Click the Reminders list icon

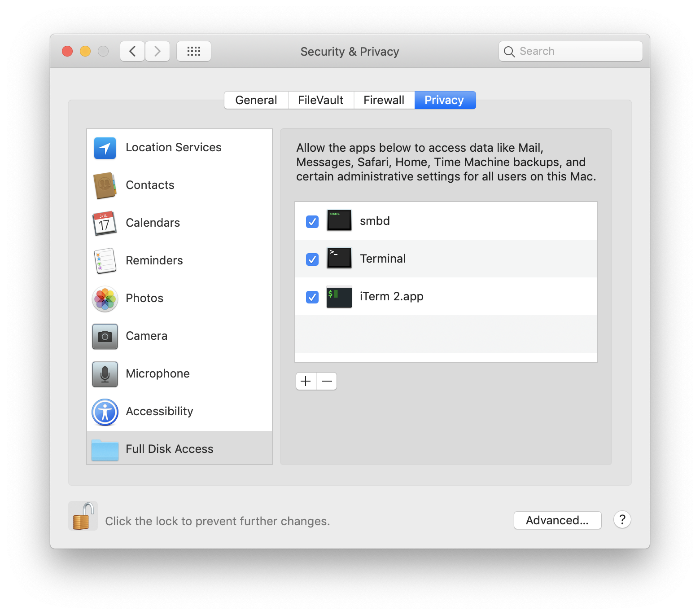tap(105, 261)
